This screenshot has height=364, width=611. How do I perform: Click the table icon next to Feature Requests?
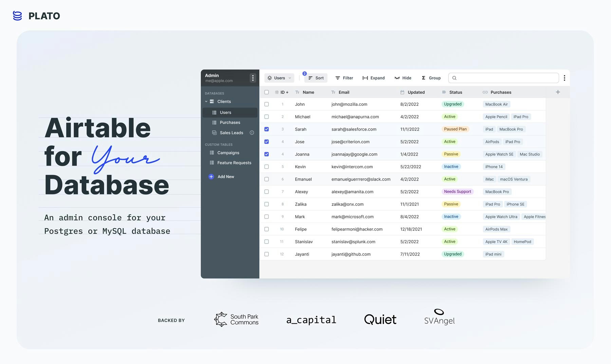point(212,163)
